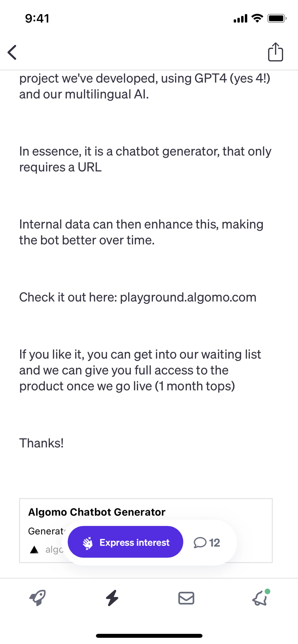Open the share sheet icon
The image size is (298, 644).
point(275,52)
